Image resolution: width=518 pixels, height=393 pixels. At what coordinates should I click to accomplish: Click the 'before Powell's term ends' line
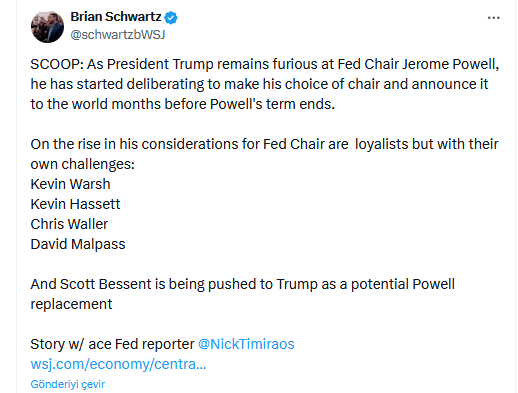point(183,104)
